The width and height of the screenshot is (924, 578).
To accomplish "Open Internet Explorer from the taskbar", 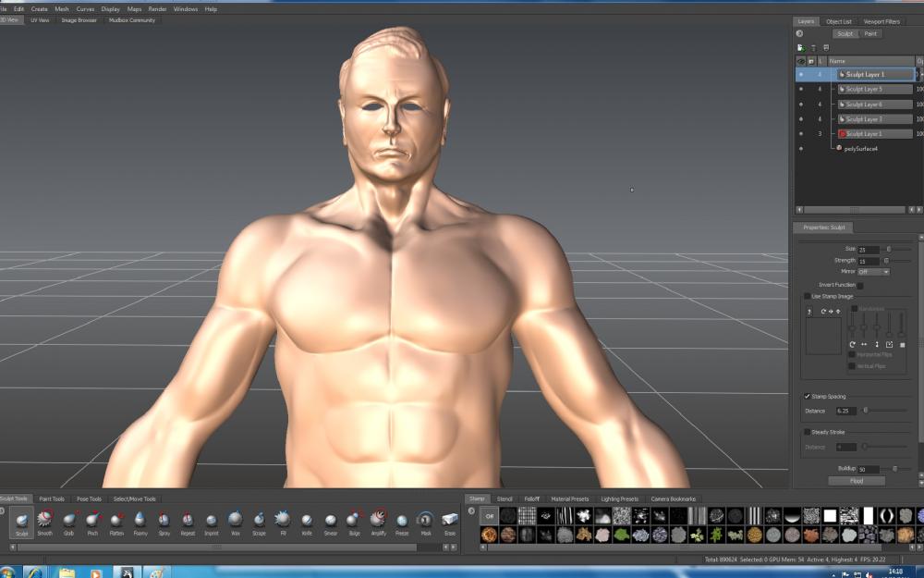I will pos(35,572).
